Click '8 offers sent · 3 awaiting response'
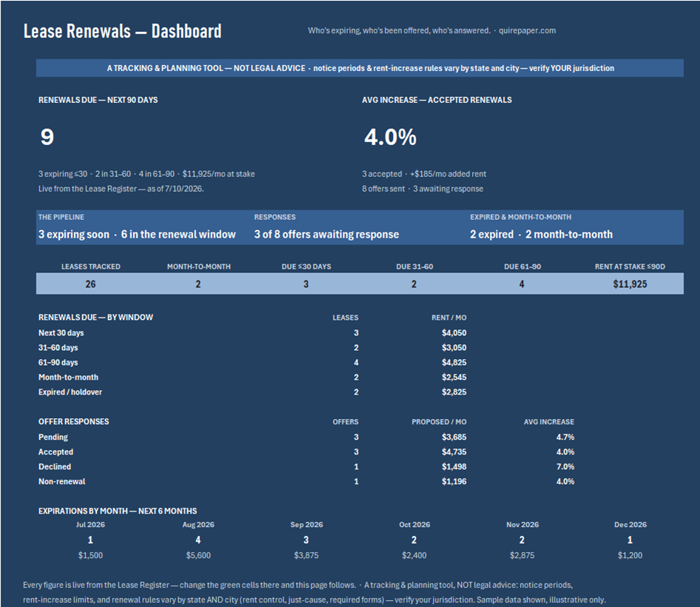 click(423, 189)
